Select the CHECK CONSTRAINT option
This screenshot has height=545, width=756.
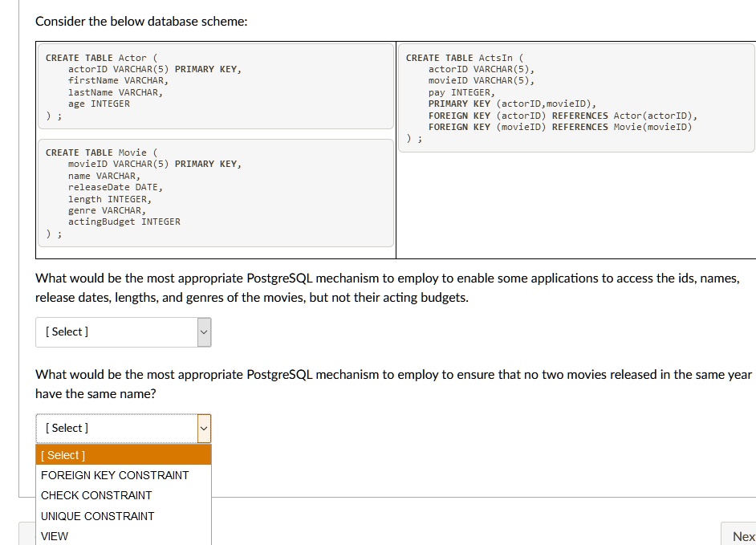(96, 495)
